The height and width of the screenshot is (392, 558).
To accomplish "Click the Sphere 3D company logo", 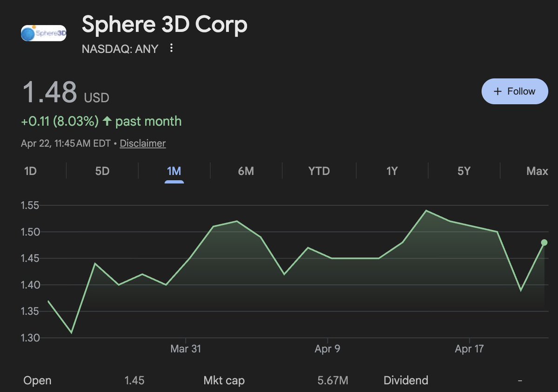I will (44, 33).
